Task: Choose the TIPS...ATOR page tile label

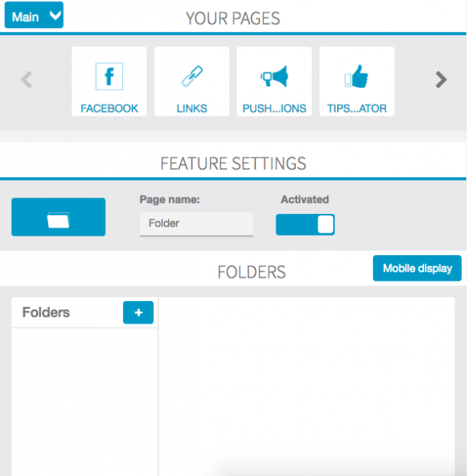Action: click(356, 108)
